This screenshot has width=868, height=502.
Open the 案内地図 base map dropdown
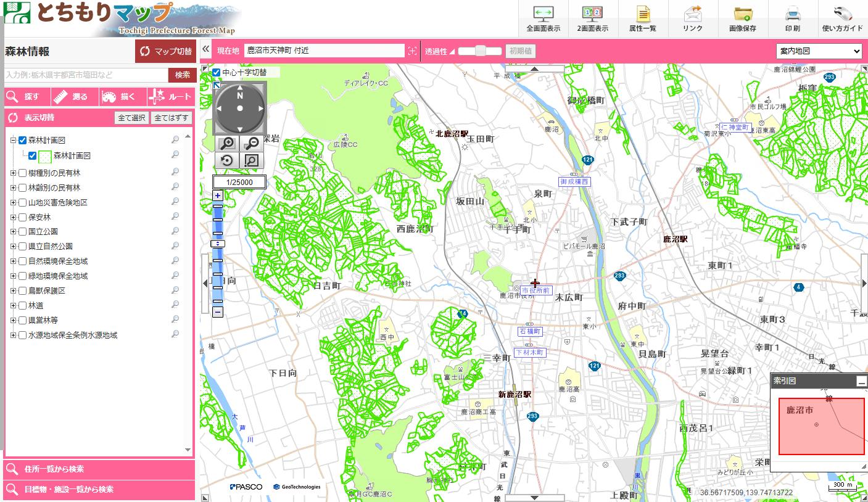click(819, 51)
